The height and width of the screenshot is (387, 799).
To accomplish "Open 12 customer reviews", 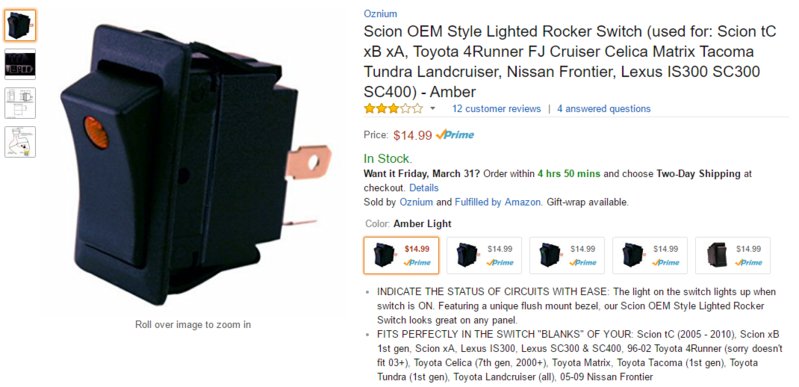I will (x=496, y=109).
